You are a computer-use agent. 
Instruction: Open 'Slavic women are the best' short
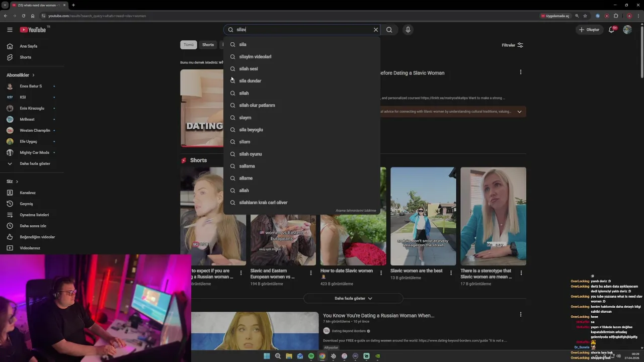423,216
